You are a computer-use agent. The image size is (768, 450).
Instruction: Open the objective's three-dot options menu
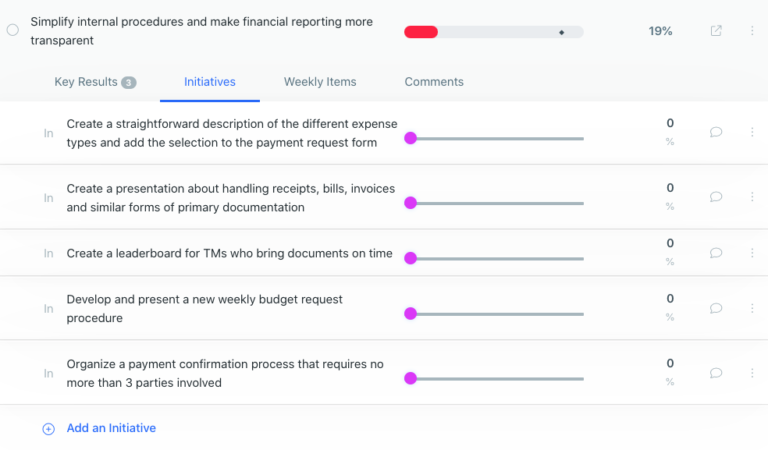coord(752,31)
